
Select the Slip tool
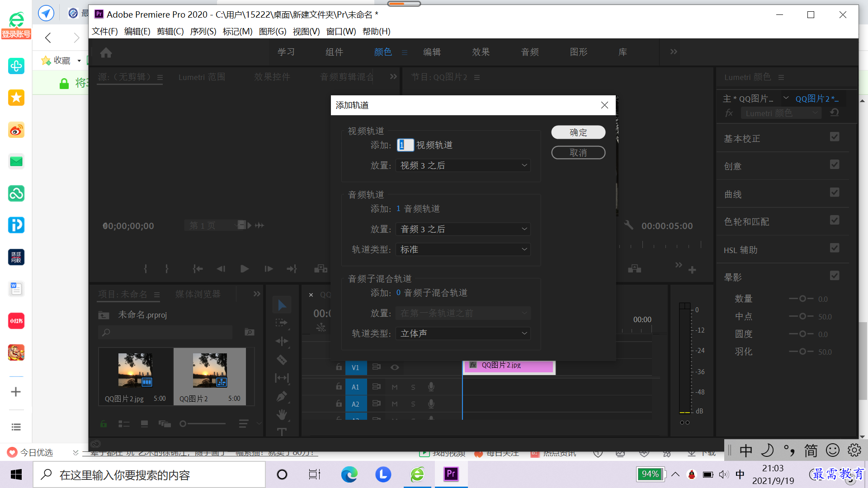tap(282, 378)
